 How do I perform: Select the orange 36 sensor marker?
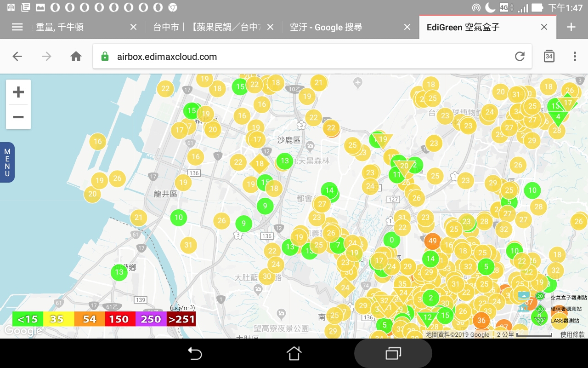pos(481,320)
